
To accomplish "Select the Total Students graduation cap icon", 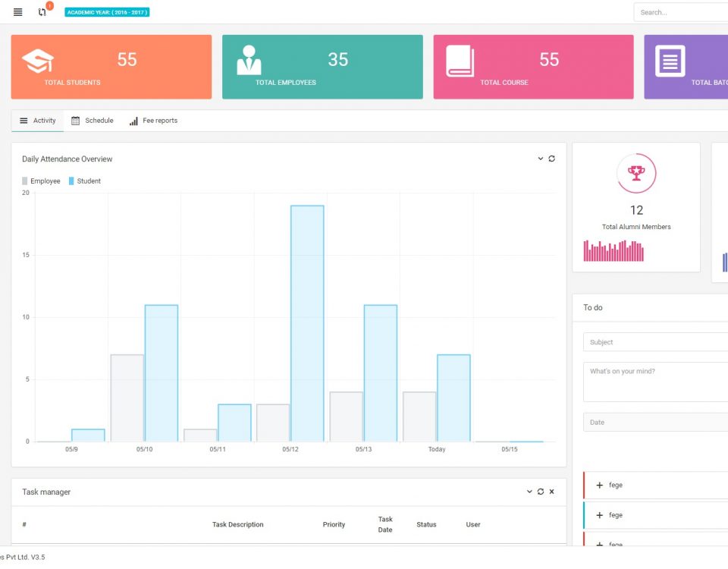I will click(37, 61).
